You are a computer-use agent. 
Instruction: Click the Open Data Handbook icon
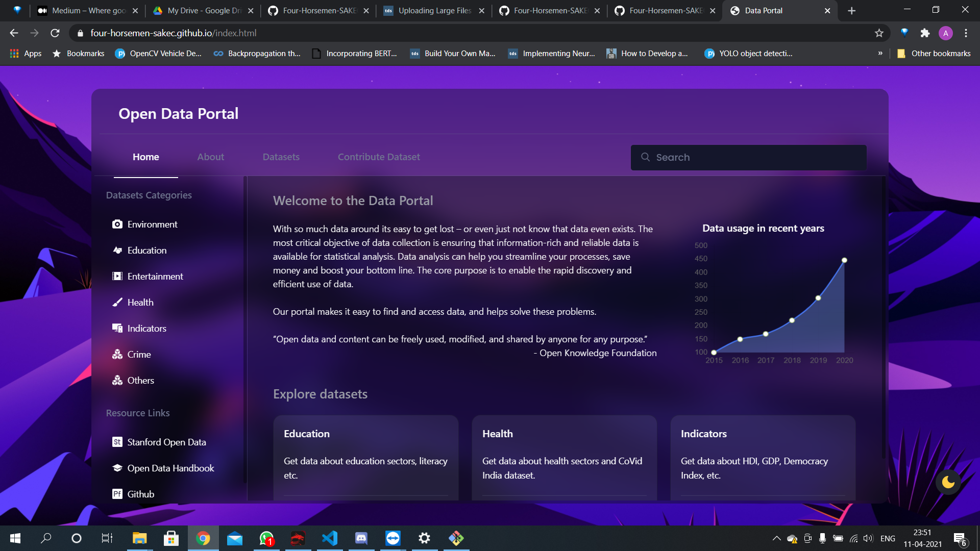point(117,468)
